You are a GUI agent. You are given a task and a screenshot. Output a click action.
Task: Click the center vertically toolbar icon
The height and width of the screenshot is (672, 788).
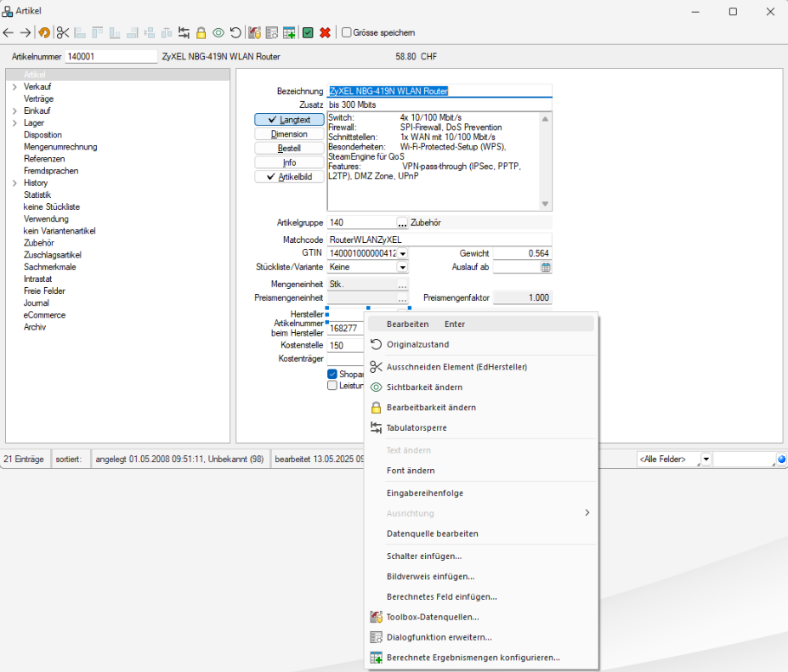[167, 32]
